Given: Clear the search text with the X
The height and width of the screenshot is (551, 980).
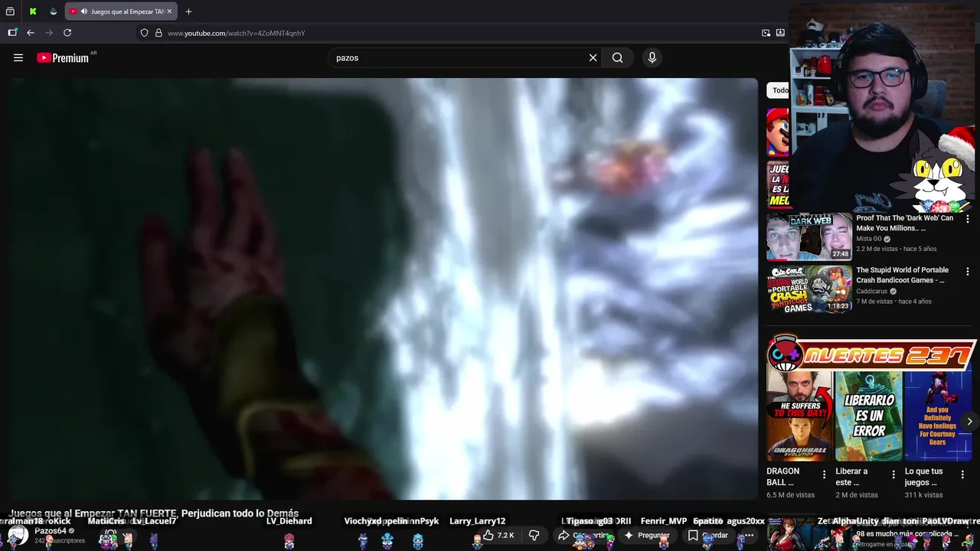Looking at the screenshot, I should [x=593, y=57].
